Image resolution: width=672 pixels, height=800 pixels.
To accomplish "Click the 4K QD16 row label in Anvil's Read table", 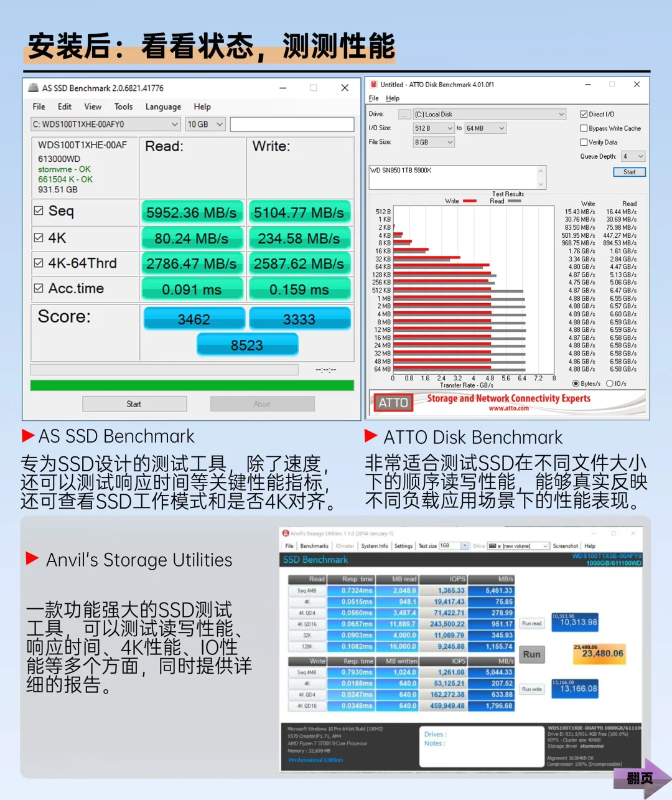I will 307,624.
